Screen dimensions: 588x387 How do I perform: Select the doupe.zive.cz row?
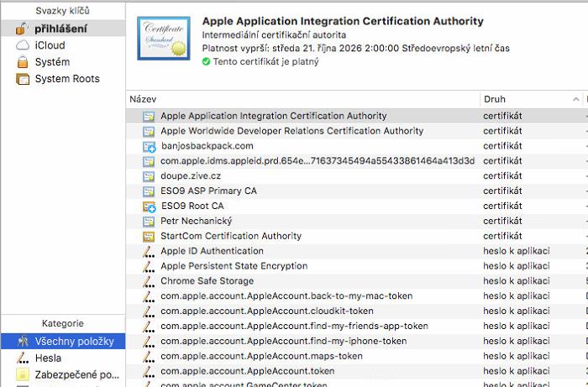coord(357,176)
